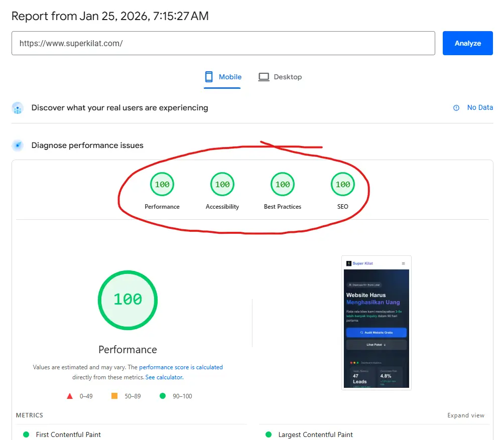Click the Performance score circle in summary row
This screenshot has height=440, width=504.
162,184
